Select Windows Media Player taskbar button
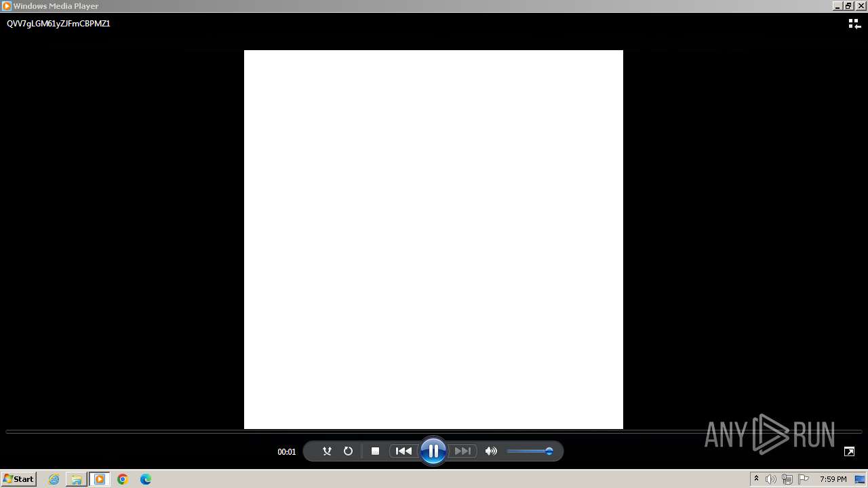The image size is (868, 488). tap(100, 479)
